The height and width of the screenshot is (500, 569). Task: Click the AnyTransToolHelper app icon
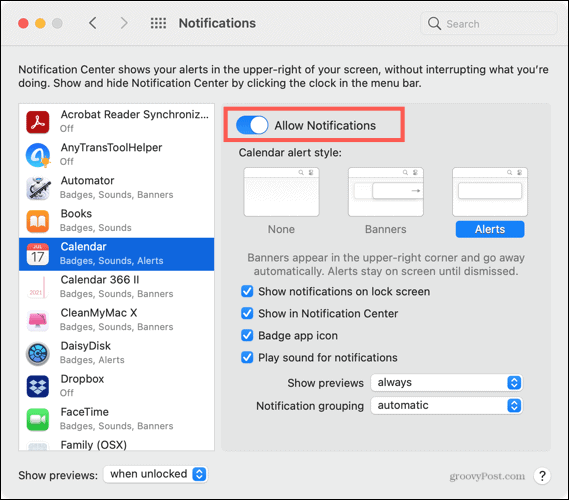point(37,155)
